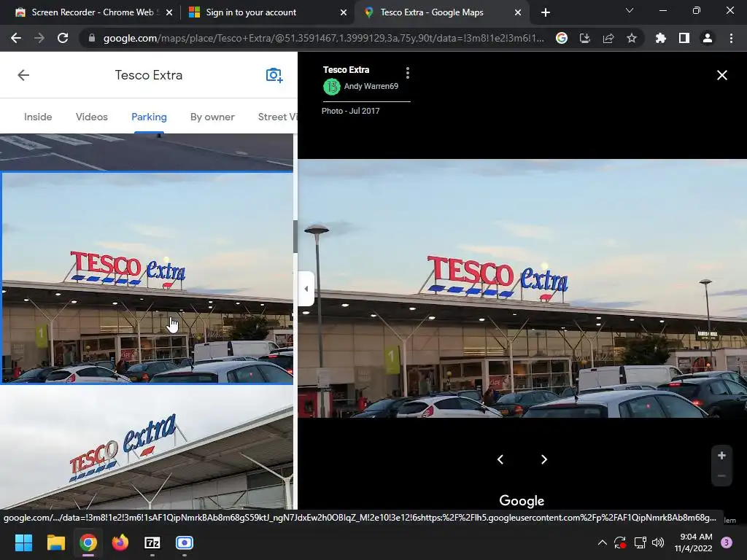Install app icon in address bar

584,38
